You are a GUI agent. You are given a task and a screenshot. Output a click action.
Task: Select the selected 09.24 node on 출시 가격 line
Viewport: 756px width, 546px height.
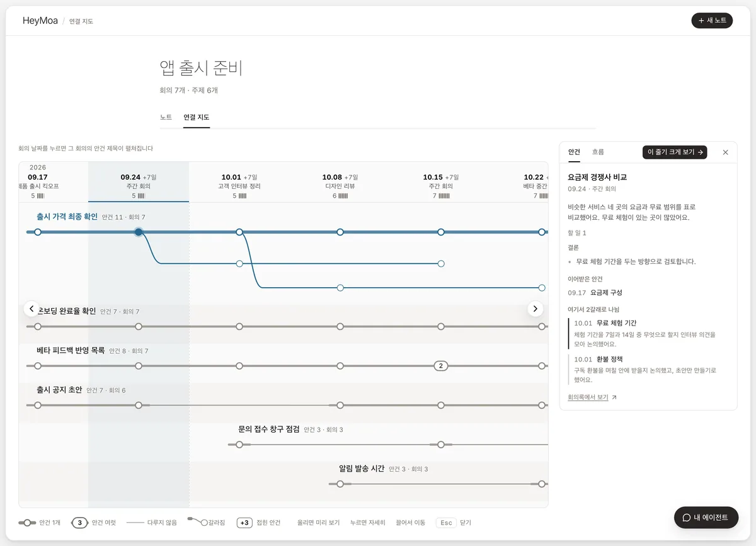tap(139, 232)
